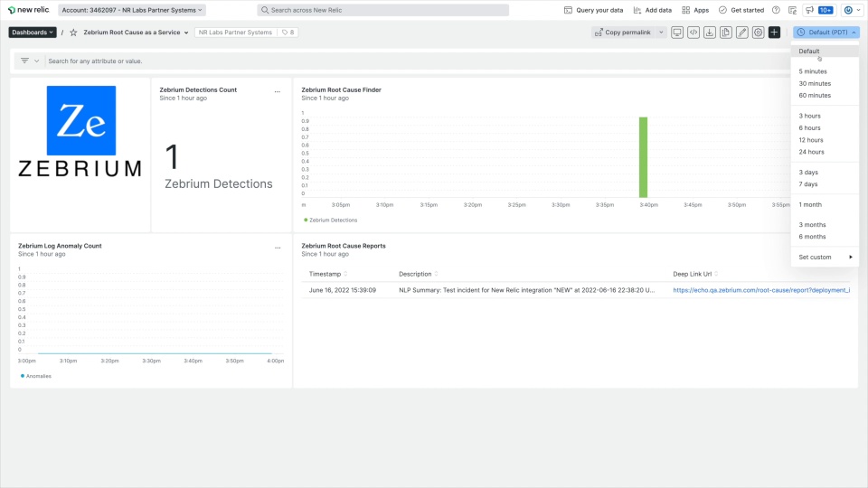Click the NLP Summary description cell
This screenshot has width=868, height=488.
526,290
